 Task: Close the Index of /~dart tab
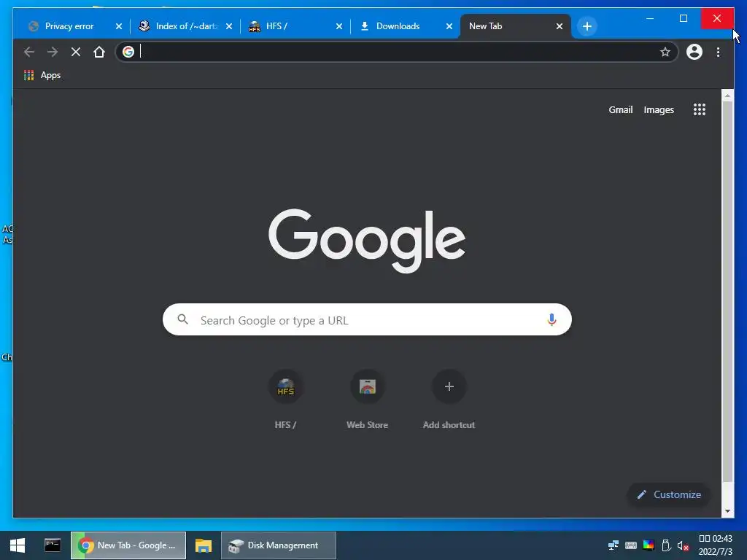[229, 26]
